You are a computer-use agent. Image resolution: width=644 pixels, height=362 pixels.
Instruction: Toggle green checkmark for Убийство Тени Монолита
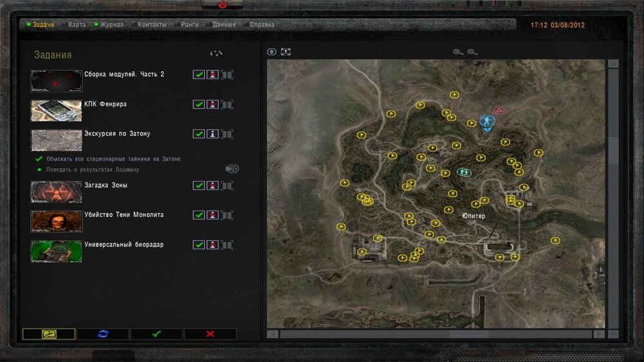point(199,215)
